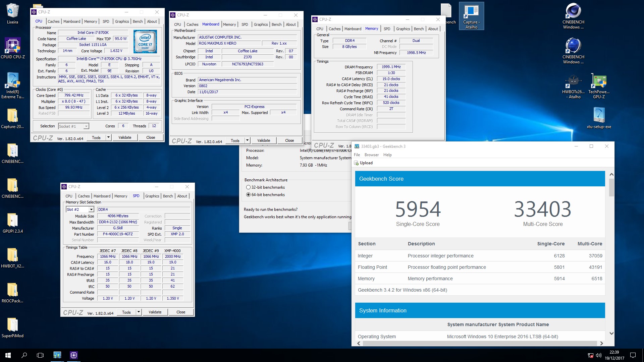
Task: Open Task View on taskbar
Action: click(x=40, y=355)
